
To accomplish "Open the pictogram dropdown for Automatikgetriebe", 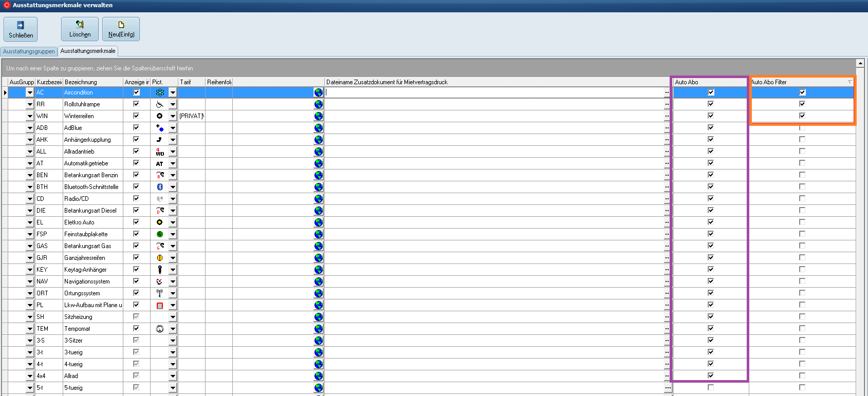I will [173, 164].
